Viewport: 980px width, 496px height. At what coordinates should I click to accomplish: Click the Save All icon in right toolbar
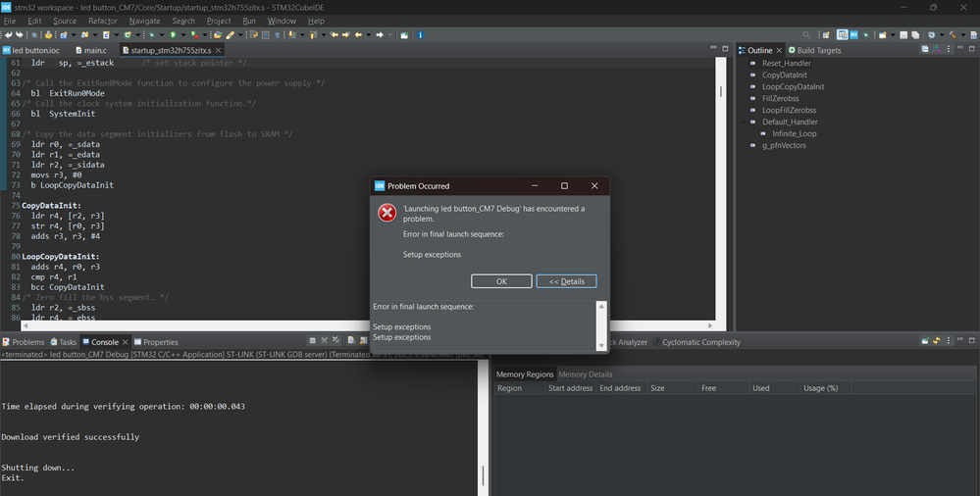click(x=915, y=35)
